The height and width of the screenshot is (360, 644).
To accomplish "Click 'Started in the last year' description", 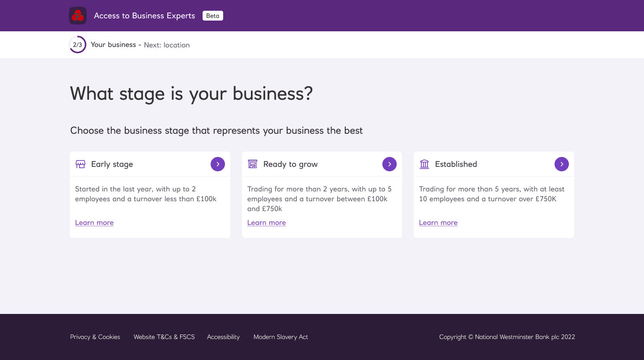I will (146, 194).
